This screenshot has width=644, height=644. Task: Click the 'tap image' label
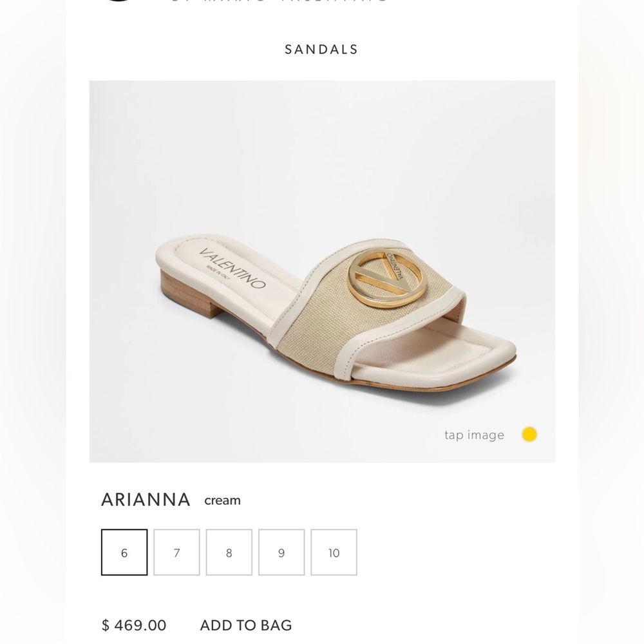pos(475,435)
